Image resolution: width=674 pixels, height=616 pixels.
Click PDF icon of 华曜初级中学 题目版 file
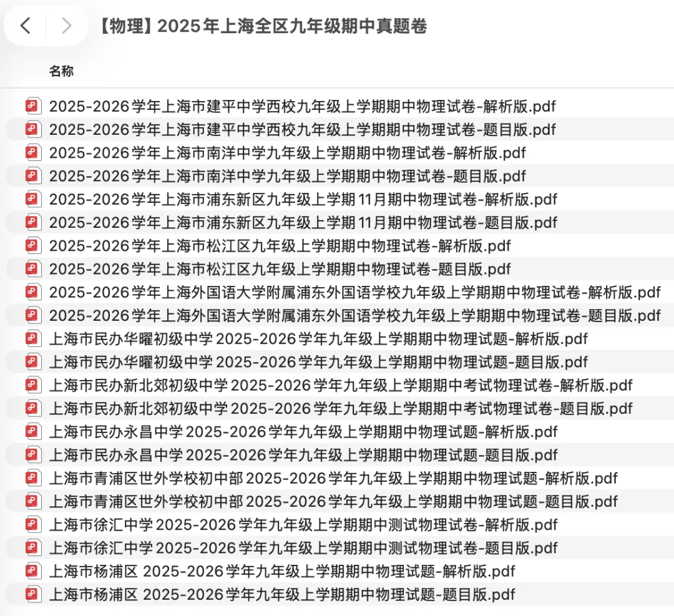(x=33, y=362)
